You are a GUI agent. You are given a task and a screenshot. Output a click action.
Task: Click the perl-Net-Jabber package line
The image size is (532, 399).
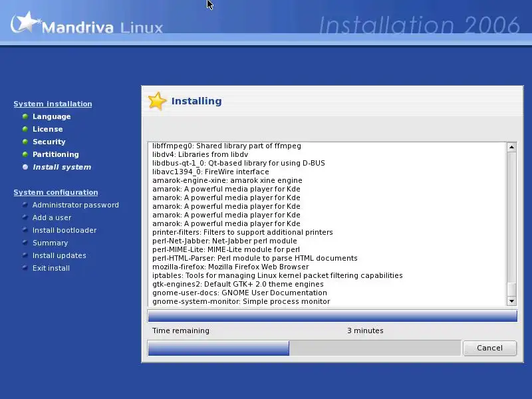(x=225, y=241)
